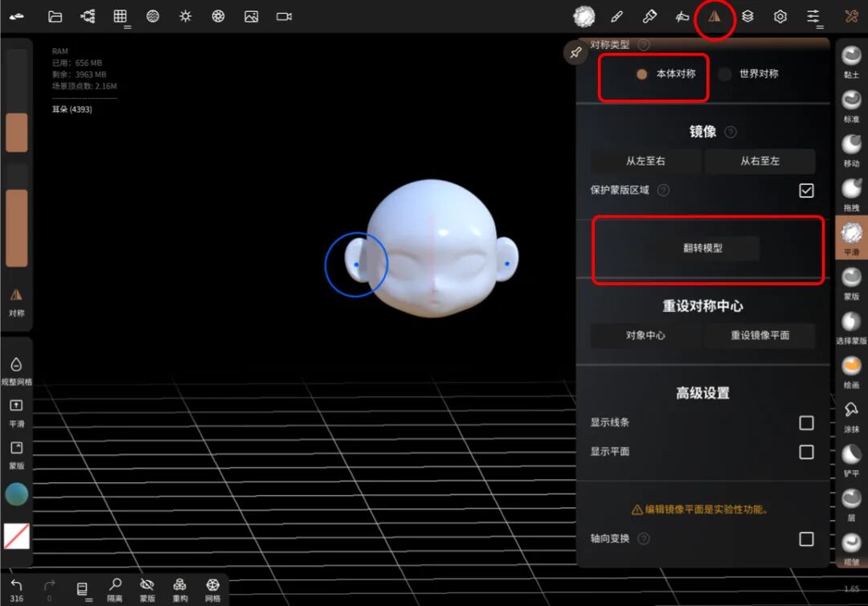This screenshot has height=606, width=868.
Task: Click the 翻转模型 button
Action: pos(703,248)
